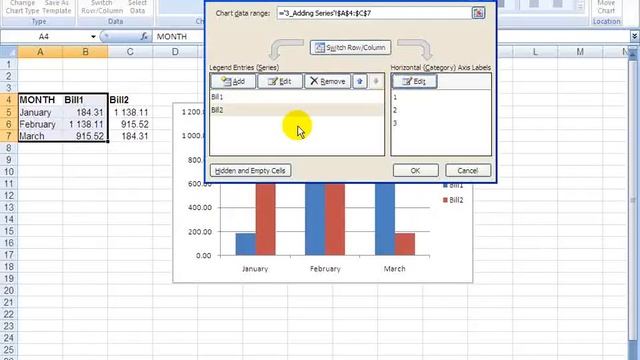The image size is (640, 360).
Task: Select row 4 header
Action: (9, 100)
